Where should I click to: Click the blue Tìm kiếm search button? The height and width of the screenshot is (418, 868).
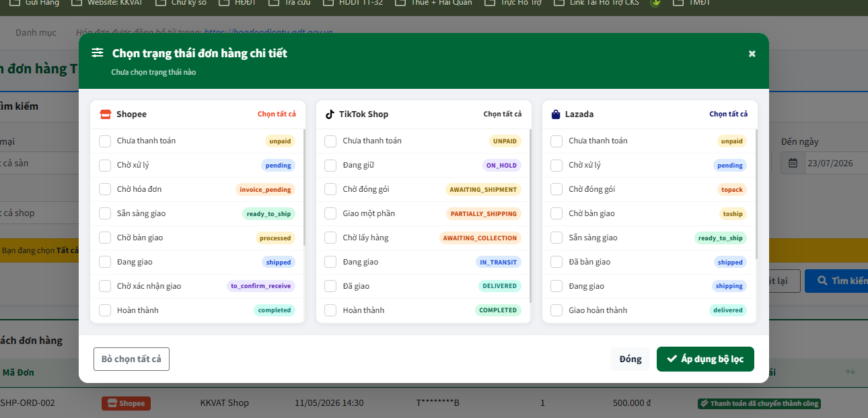pos(836,281)
